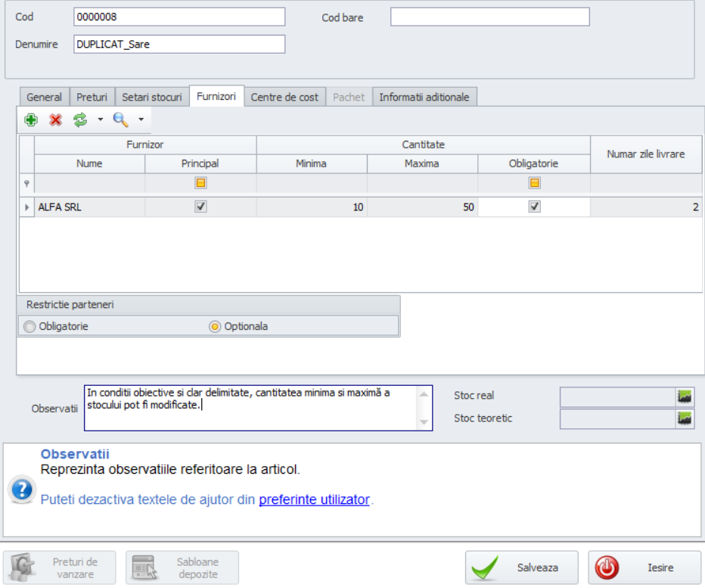Open the Setari stocuri tab
705x588 pixels.
tap(152, 97)
